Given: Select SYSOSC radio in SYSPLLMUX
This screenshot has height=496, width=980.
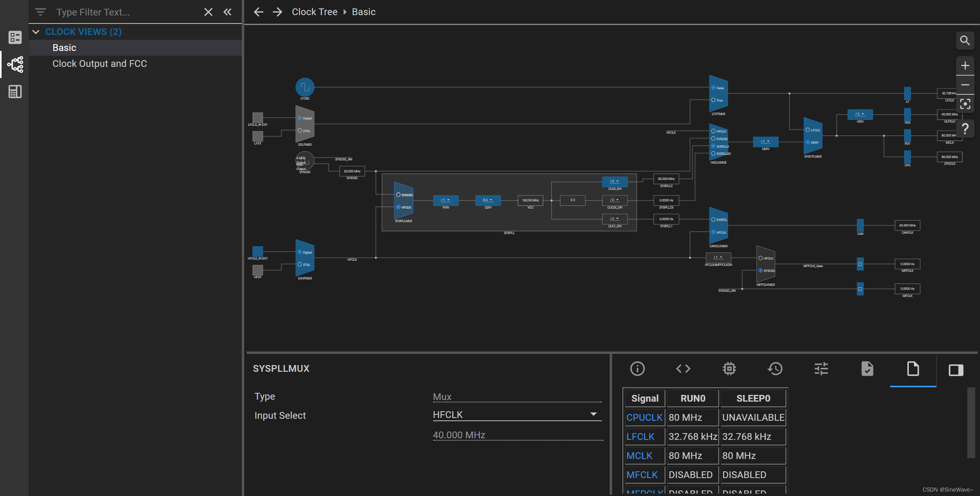Looking at the screenshot, I should pyautogui.click(x=399, y=195).
